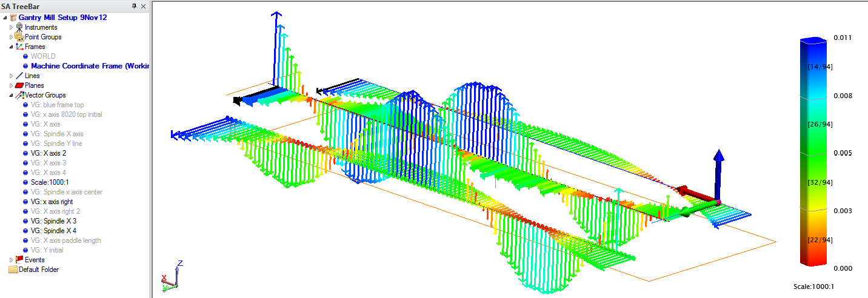The width and height of the screenshot is (868, 298).
Task: Select VG: X axis right 2
Action: (55, 211)
